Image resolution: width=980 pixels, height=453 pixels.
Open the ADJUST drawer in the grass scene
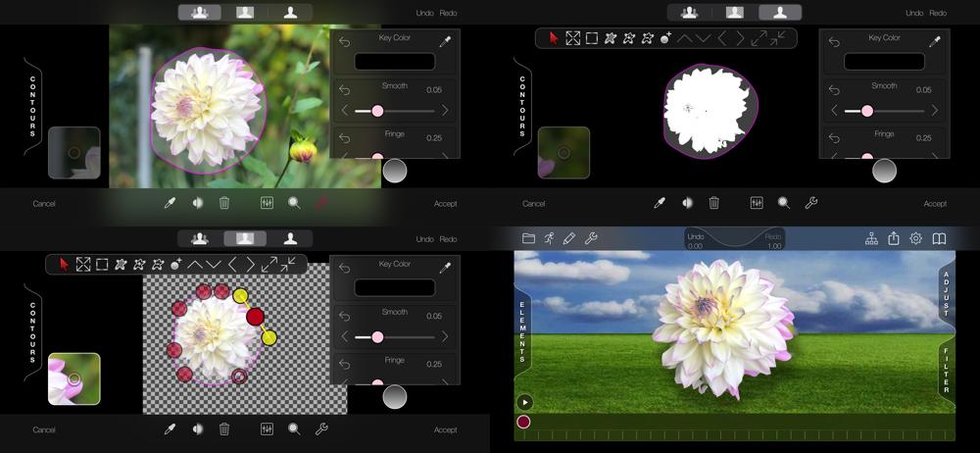tap(947, 294)
